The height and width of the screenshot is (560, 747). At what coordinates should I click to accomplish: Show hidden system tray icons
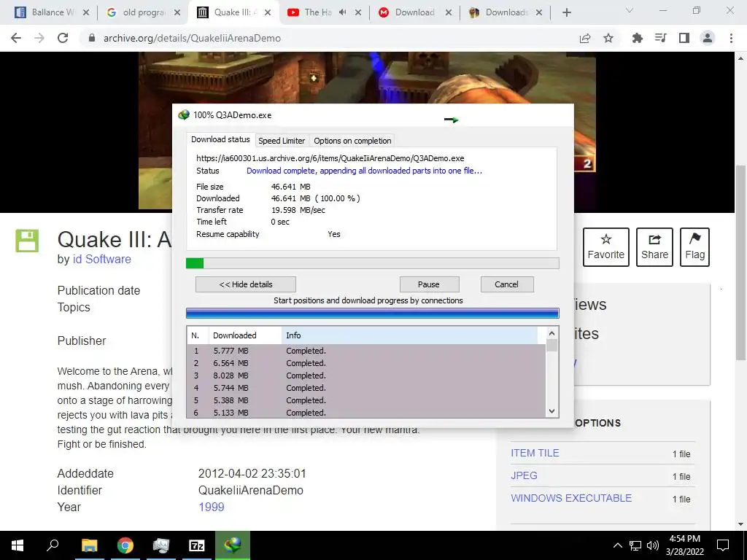pyautogui.click(x=617, y=545)
